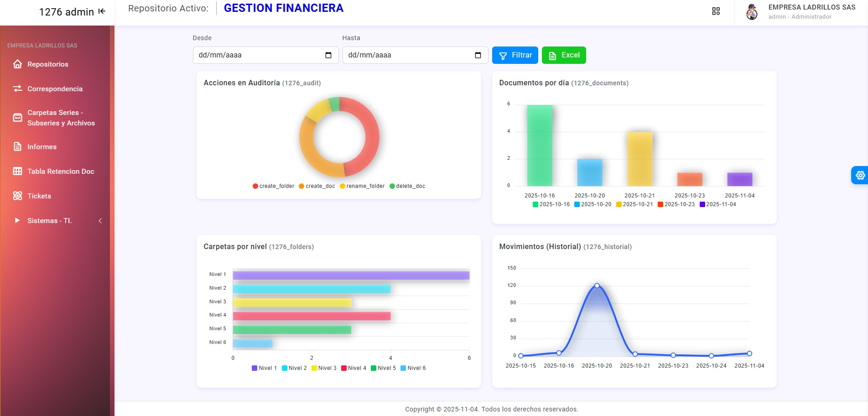Click the Desde date input field
Image resolution: width=868 pixels, height=416 pixels.
tap(258, 55)
